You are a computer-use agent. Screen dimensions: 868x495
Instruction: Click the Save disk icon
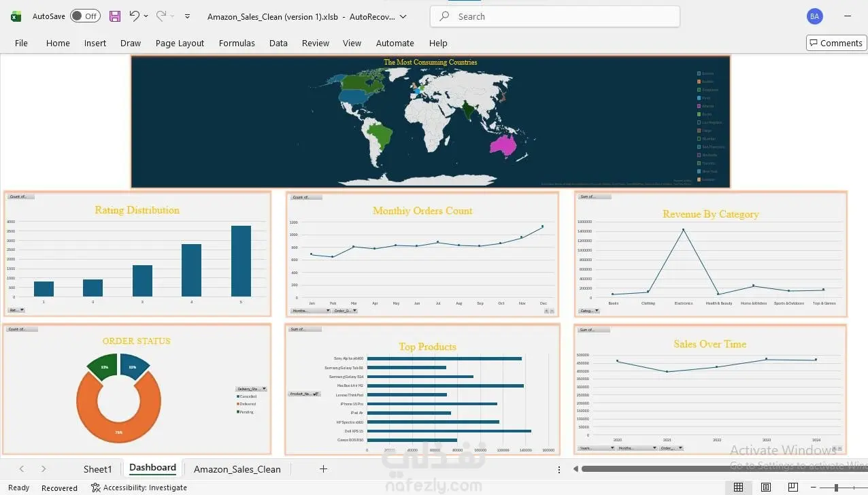click(115, 16)
